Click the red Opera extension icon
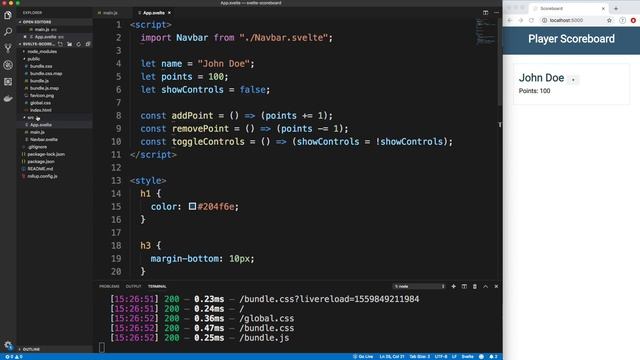Image resolution: width=640 pixels, height=360 pixels. (x=633, y=20)
